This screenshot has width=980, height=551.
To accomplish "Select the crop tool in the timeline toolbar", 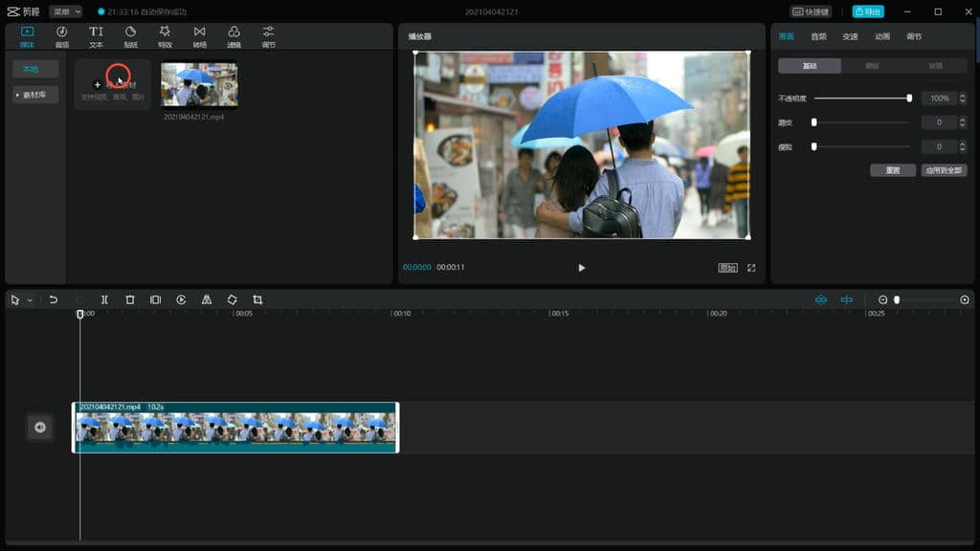I will pos(256,299).
